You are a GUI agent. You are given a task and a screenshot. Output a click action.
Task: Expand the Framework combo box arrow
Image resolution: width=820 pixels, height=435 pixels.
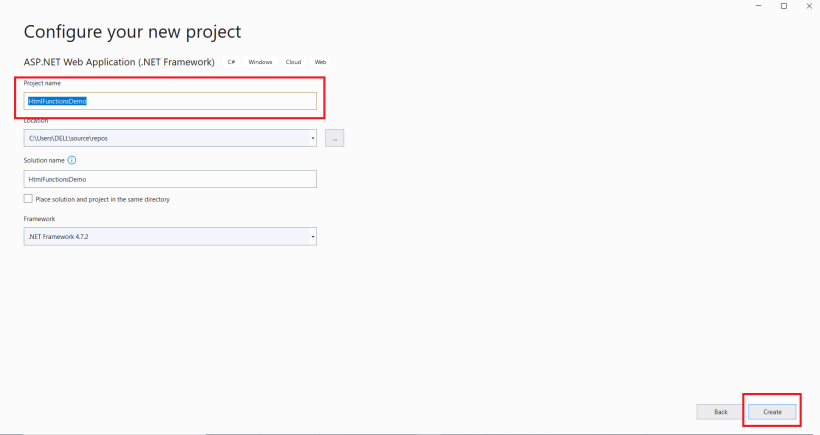[x=313, y=237]
